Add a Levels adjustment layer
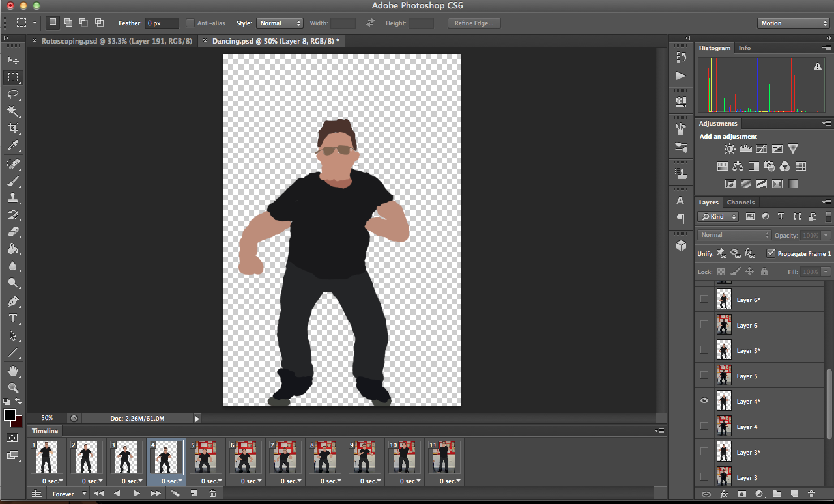 pyautogui.click(x=745, y=148)
